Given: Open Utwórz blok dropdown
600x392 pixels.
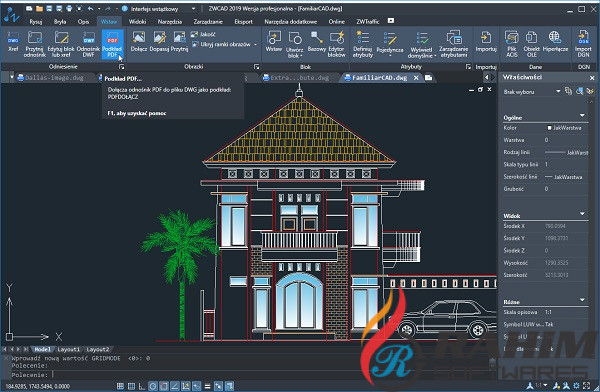Looking at the screenshot, I should (x=294, y=53).
